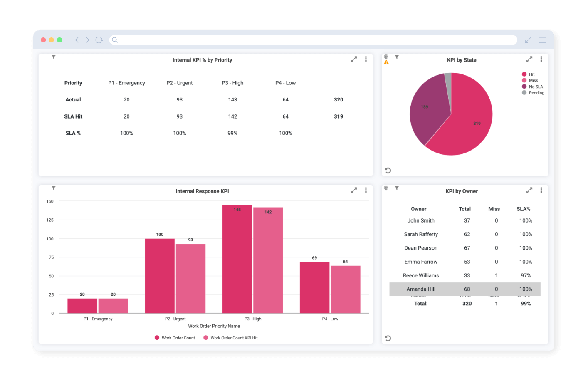Select the Amanda Hill row
The width and height of the screenshot is (588, 381).
tap(465, 289)
